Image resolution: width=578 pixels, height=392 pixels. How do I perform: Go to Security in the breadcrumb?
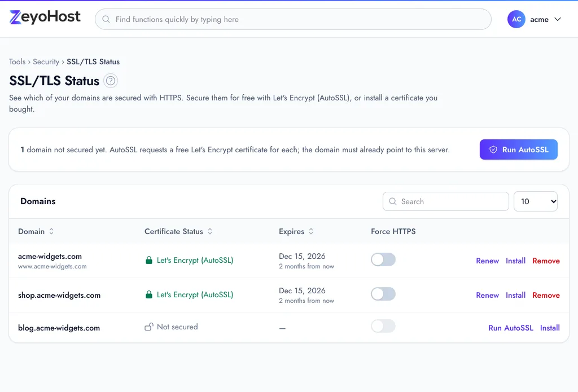pyautogui.click(x=46, y=61)
